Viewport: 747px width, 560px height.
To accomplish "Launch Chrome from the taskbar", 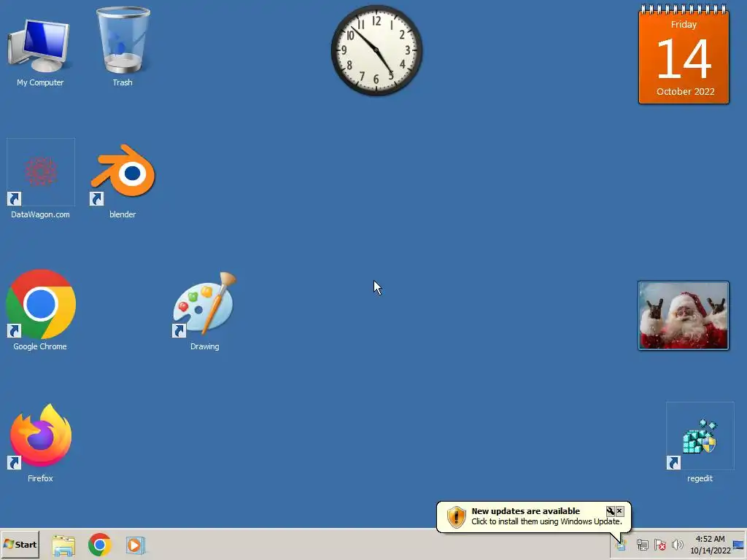I will tap(99, 545).
